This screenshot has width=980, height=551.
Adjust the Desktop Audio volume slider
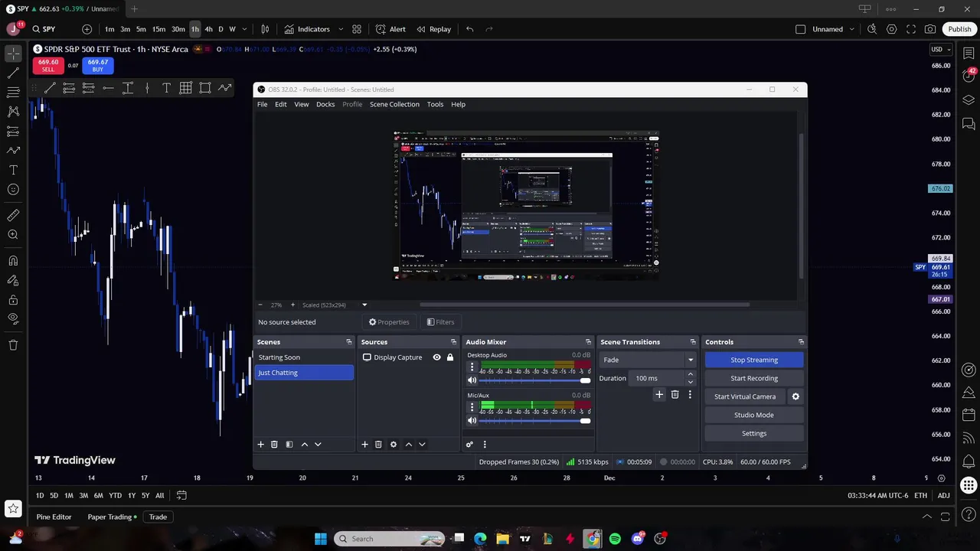click(x=534, y=380)
